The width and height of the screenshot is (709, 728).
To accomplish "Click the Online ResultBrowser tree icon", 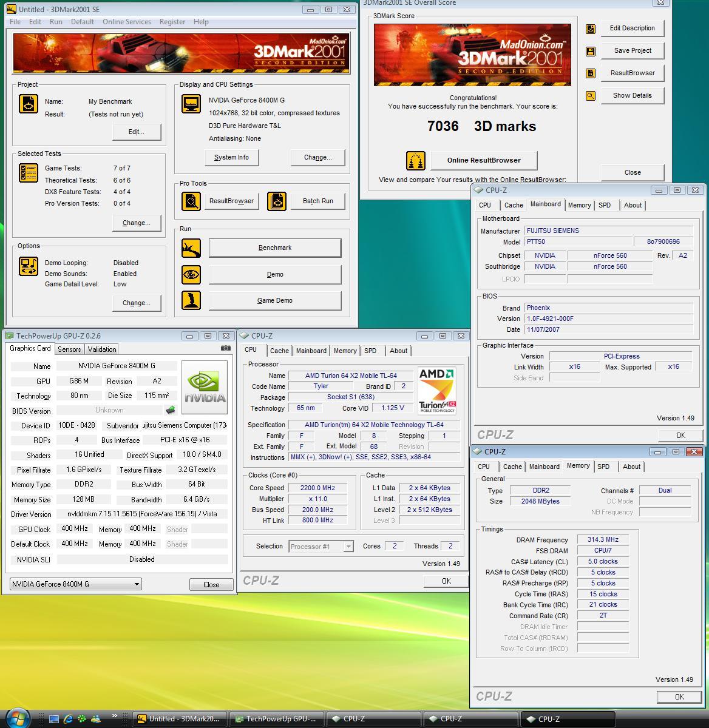I will [416, 161].
